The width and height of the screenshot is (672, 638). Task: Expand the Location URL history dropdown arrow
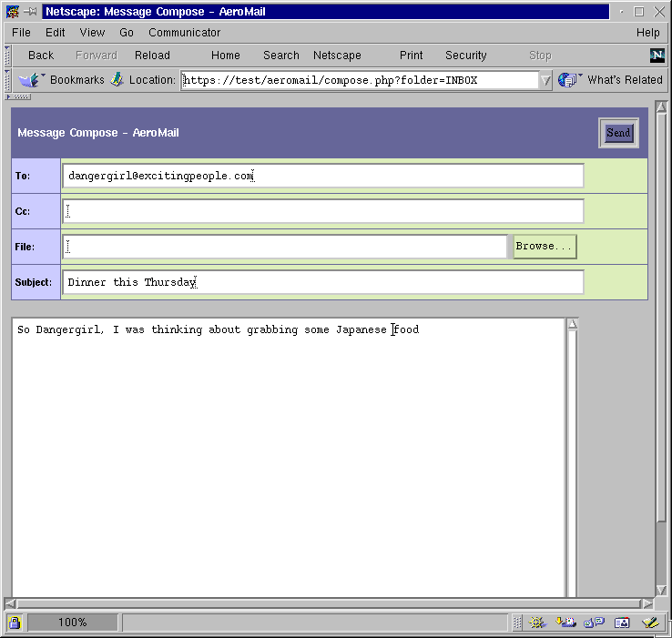pyautogui.click(x=545, y=80)
